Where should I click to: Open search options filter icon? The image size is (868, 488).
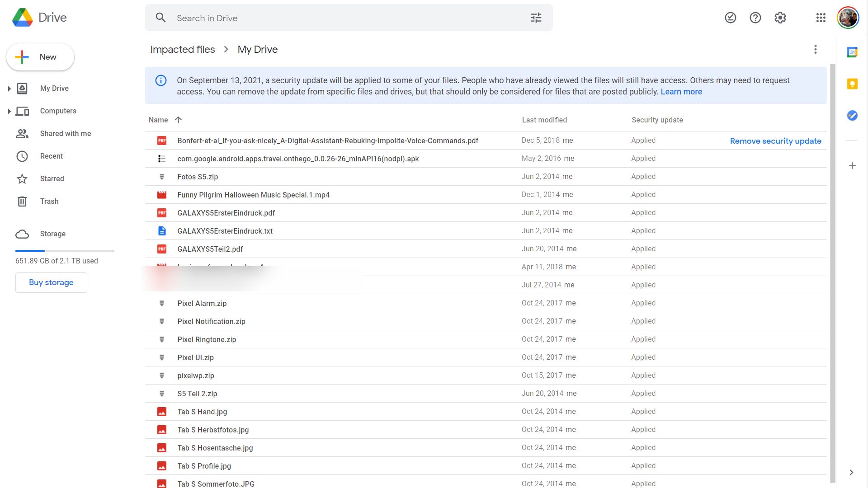point(536,18)
